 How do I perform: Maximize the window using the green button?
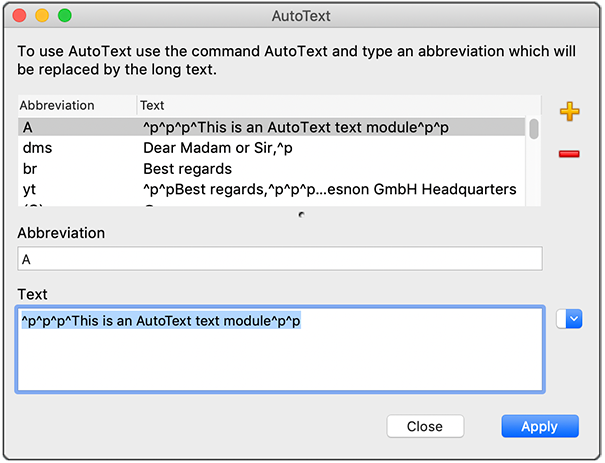coord(65,16)
